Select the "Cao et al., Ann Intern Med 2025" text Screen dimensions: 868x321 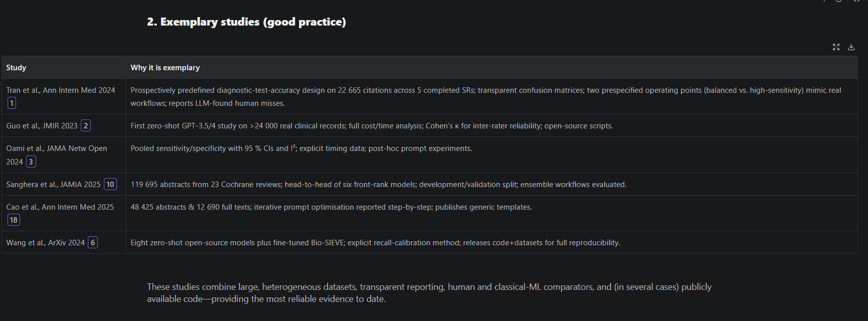tap(60, 207)
